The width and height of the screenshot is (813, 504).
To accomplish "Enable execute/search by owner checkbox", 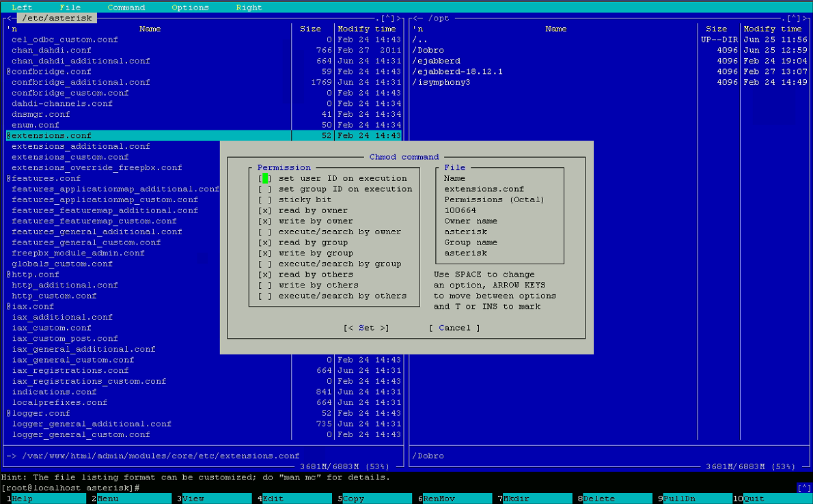I will pos(265,232).
